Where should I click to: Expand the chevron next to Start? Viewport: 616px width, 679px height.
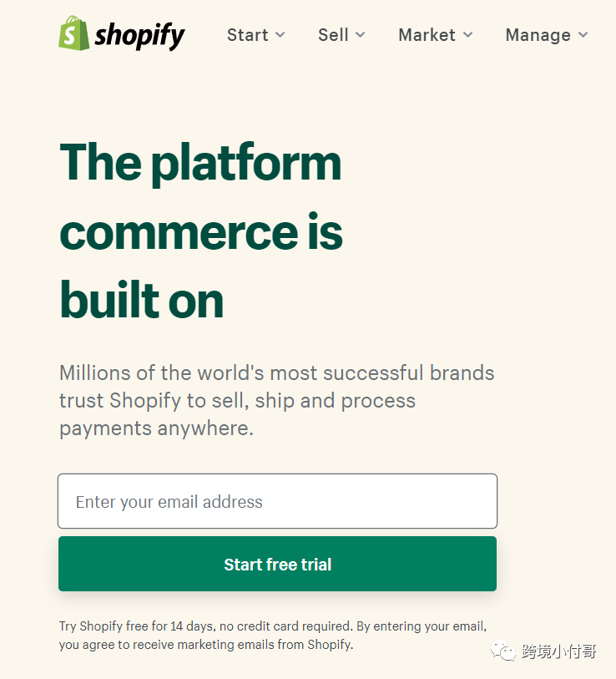click(x=280, y=35)
